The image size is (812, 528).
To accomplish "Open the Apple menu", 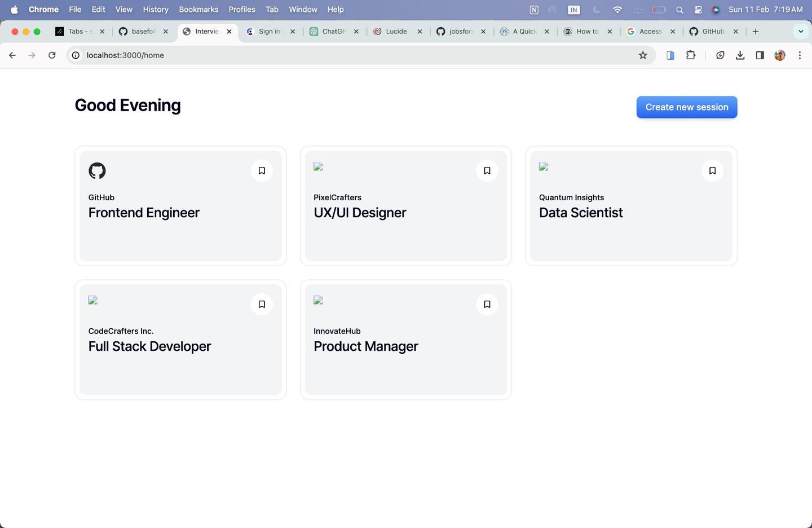I will tap(15, 10).
